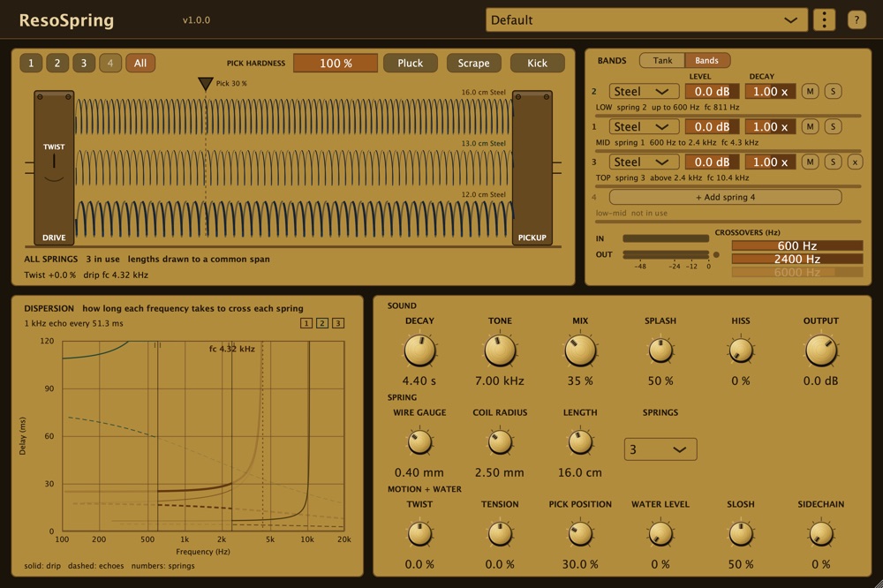Viewport: 883px width, 588px height.
Task: Open the three-dot options menu
Action: click(x=824, y=20)
